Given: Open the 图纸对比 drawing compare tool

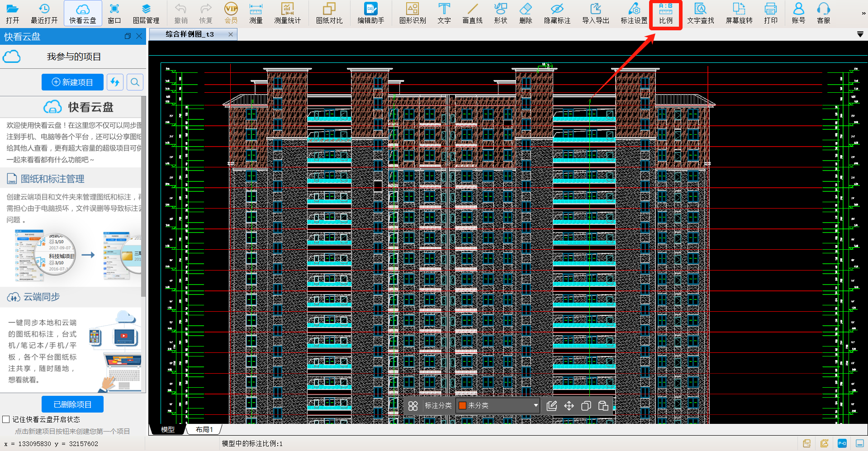Looking at the screenshot, I should click(329, 13).
